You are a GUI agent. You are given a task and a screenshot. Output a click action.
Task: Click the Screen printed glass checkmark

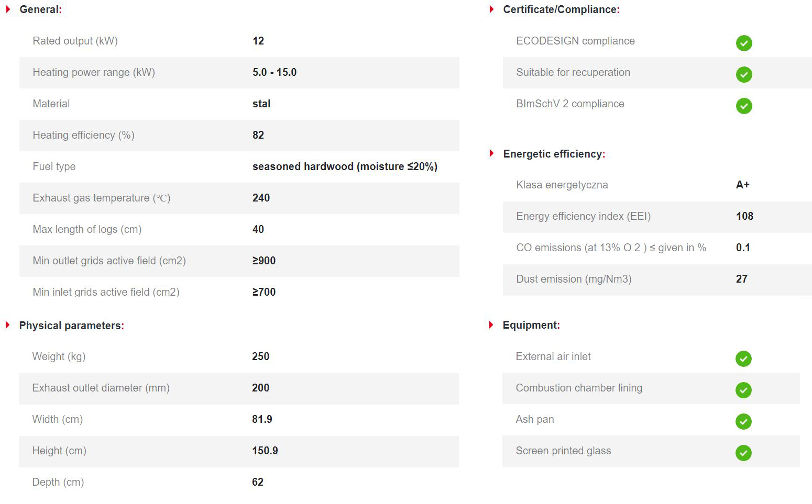pos(743,453)
